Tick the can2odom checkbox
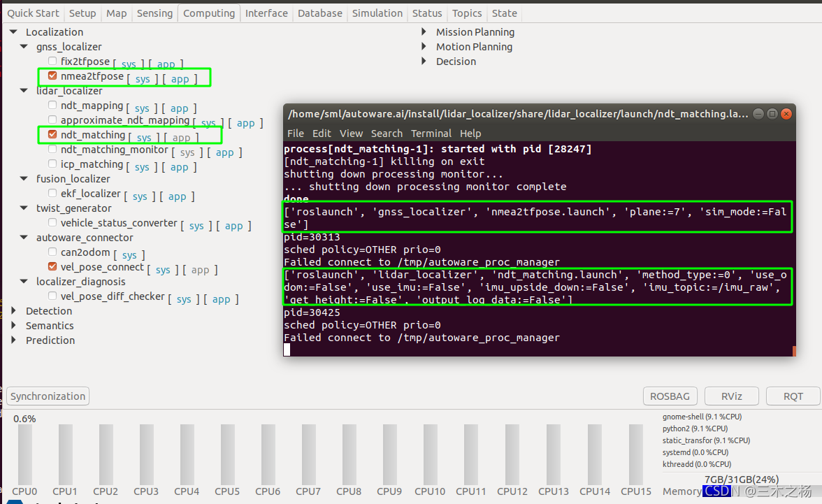Viewport: 822px width, 504px height. [x=52, y=252]
